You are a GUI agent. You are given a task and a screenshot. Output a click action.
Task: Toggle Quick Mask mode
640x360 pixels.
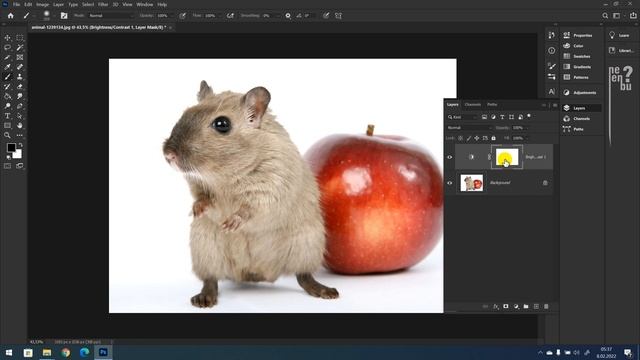[7, 166]
